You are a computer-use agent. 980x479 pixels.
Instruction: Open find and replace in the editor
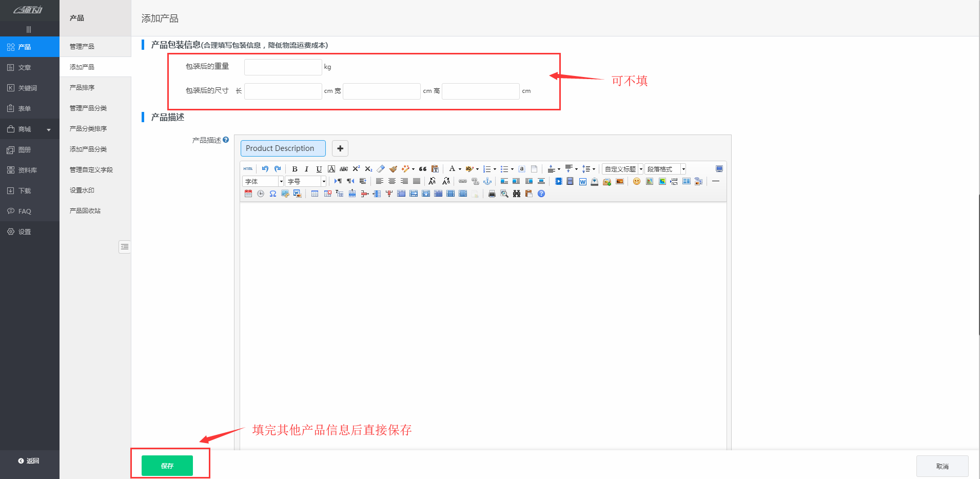pos(516,194)
